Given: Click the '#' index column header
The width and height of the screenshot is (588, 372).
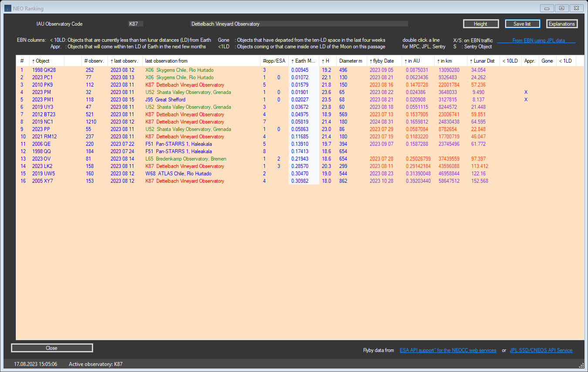Looking at the screenshot, I should tap(23, 61).
